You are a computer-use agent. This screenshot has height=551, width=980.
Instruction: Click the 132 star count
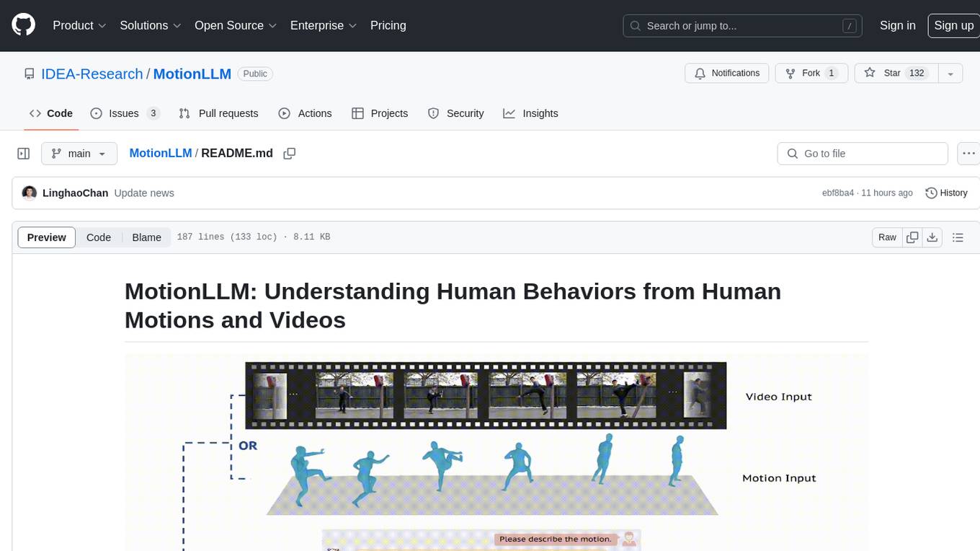pos(917,74)
